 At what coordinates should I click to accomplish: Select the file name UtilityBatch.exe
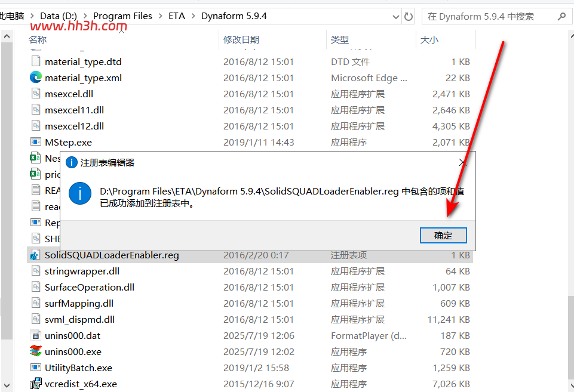78,368
